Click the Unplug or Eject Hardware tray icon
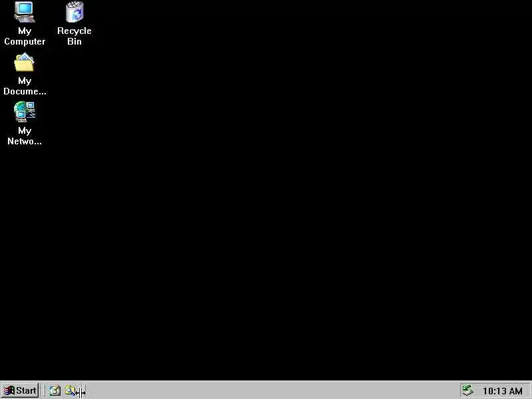532x399 pixels. [x=468, y=390]
